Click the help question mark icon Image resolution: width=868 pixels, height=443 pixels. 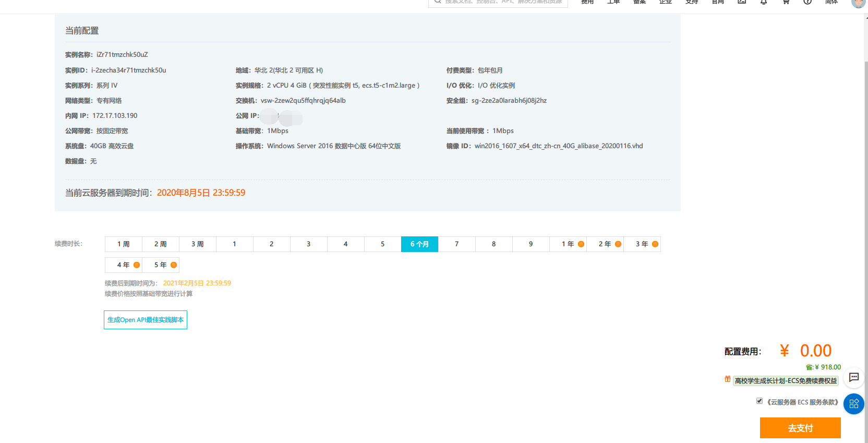tap(807, 2)
